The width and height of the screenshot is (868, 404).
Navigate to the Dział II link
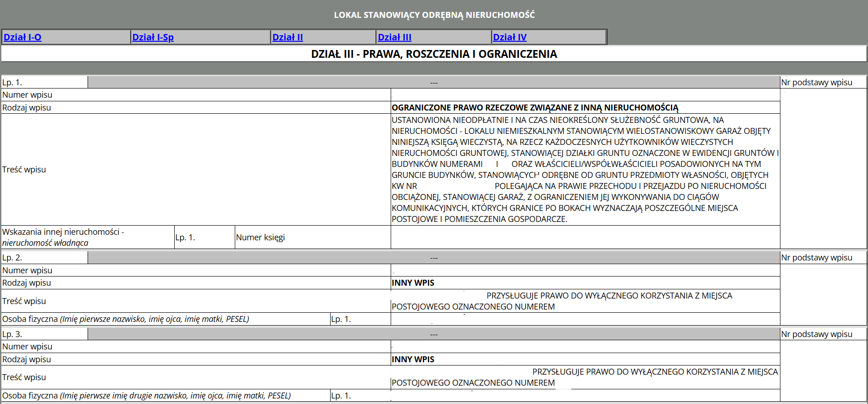287,37
